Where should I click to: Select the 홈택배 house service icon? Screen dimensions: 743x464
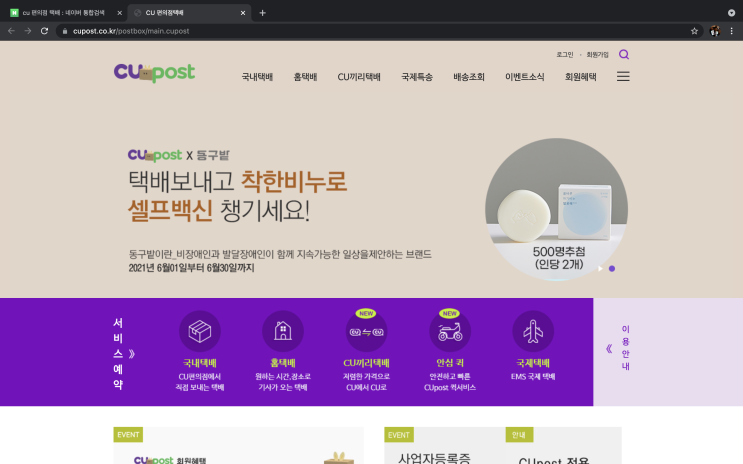click(x=283, y=331)
